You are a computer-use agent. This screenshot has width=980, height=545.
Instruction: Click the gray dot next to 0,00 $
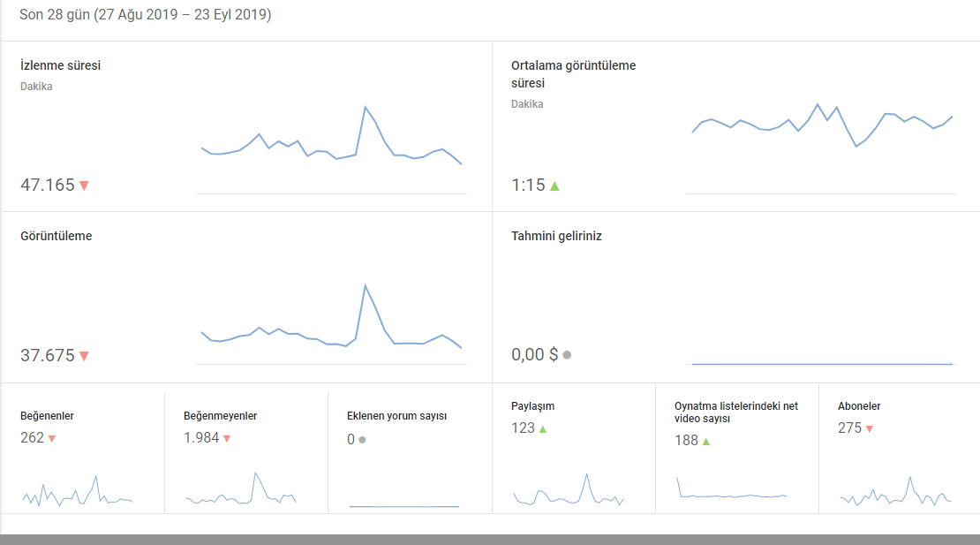pos(567,355)
